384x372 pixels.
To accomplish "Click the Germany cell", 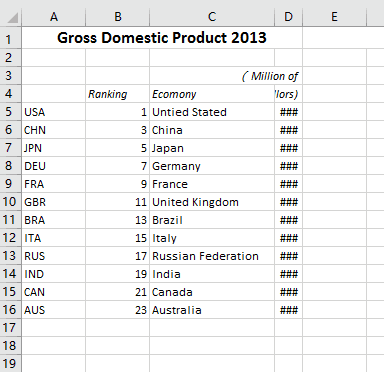I will tap(212, 166).
